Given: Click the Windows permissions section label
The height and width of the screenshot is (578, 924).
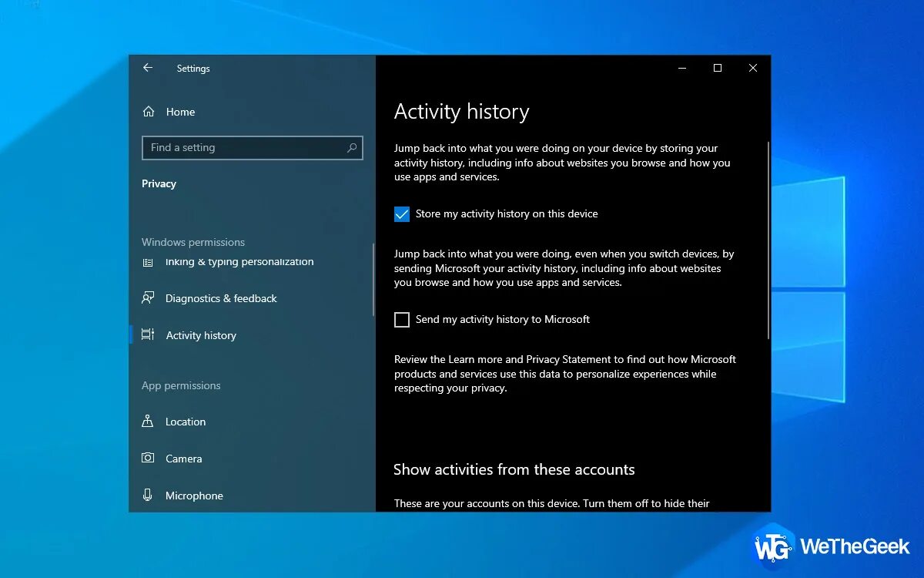Looking at the screenshot, I should (x=193, y=242).
